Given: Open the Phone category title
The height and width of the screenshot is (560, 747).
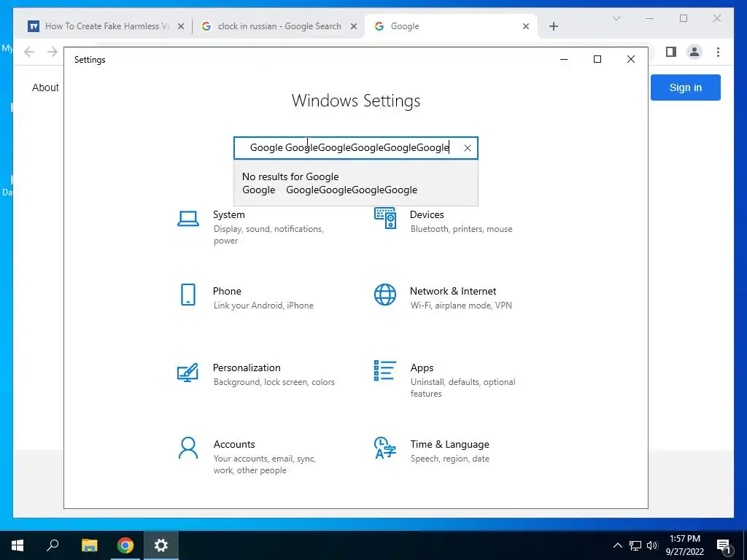Looking at the screenshot, I should point(227,292).
